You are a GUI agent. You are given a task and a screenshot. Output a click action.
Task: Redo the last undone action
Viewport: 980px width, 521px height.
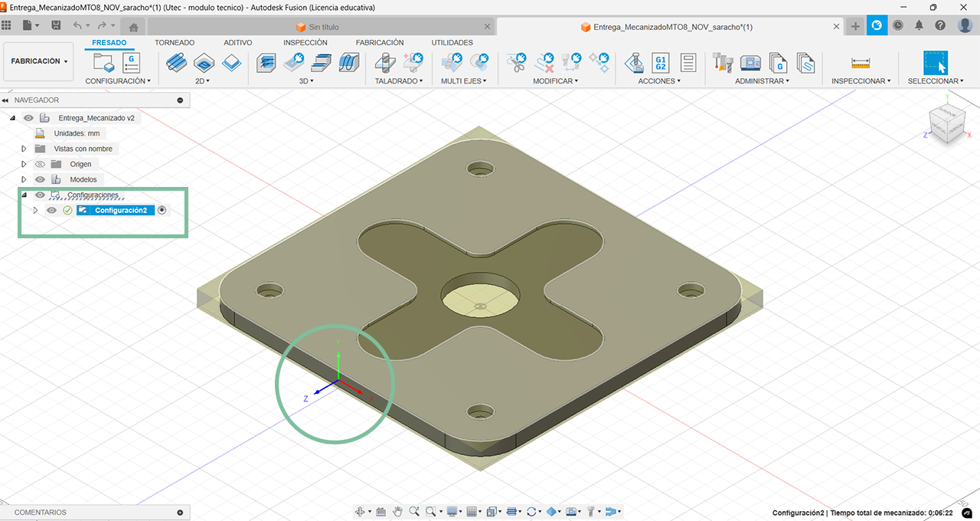(102, 25)
